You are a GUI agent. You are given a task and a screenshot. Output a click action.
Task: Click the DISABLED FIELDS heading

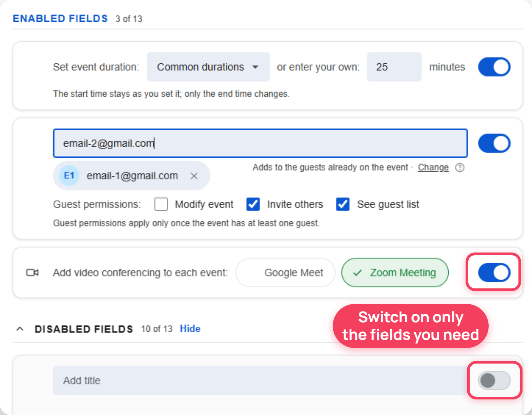point(84,329)
